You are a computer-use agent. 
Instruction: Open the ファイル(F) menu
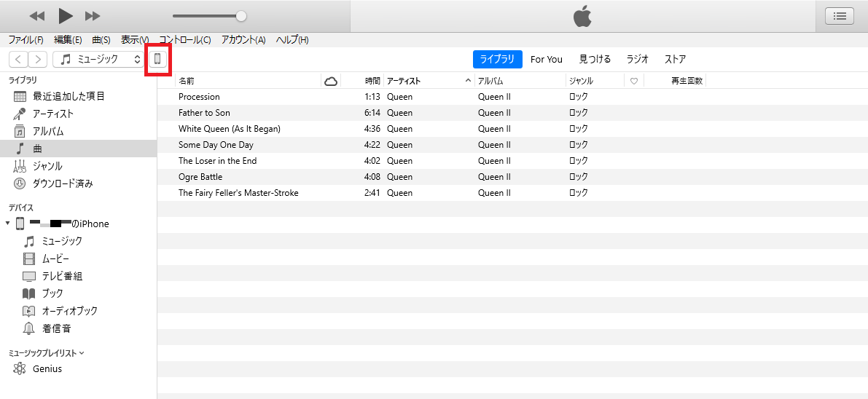[26, 40]
